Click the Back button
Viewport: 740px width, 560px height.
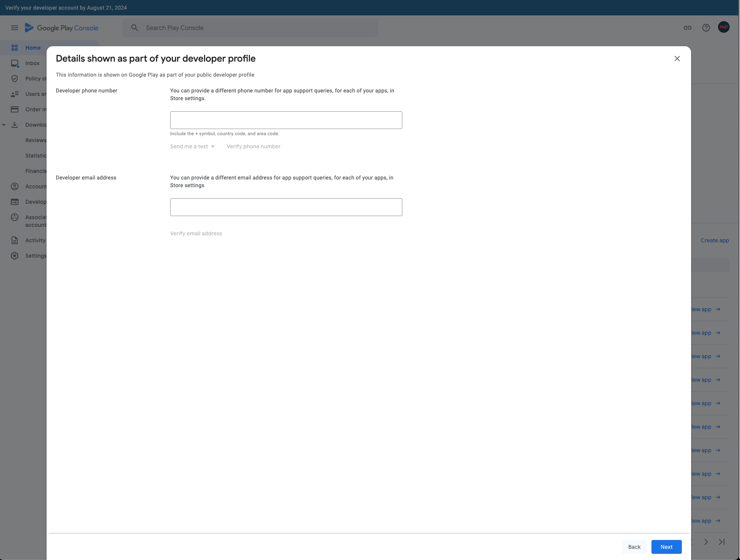(634, 547)
